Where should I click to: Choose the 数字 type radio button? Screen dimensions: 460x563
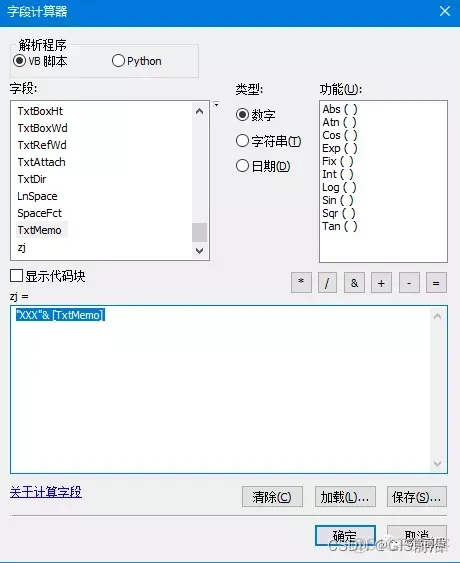242,115
